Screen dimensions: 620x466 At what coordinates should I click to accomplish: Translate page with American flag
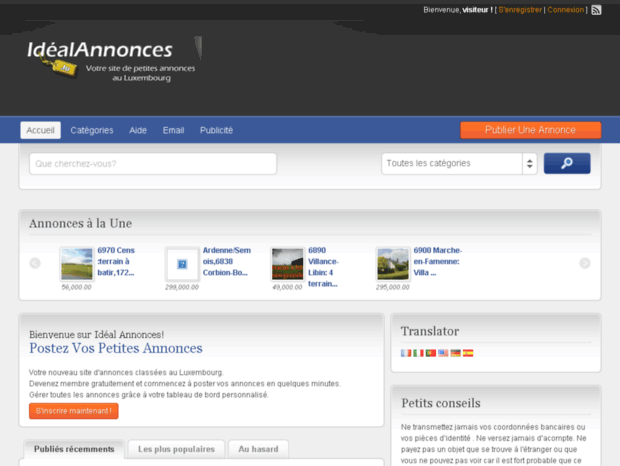coord(443,353)
